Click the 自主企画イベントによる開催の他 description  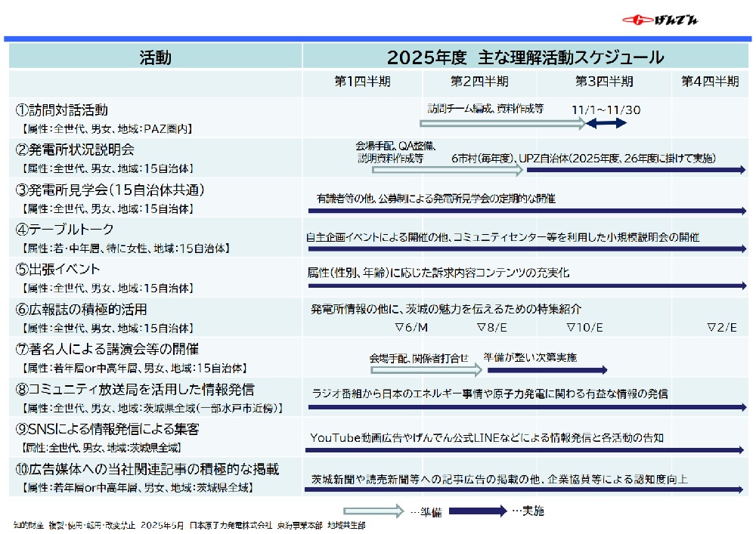503,237
